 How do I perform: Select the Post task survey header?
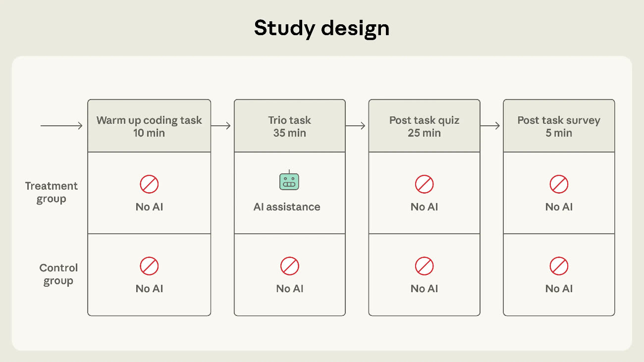click(x=559, y=126)
